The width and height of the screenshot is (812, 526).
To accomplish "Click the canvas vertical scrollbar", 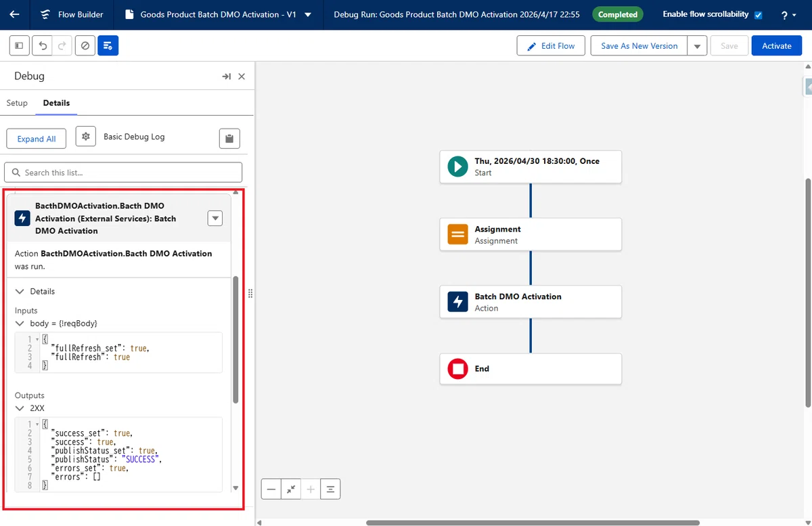I will 809,292.
